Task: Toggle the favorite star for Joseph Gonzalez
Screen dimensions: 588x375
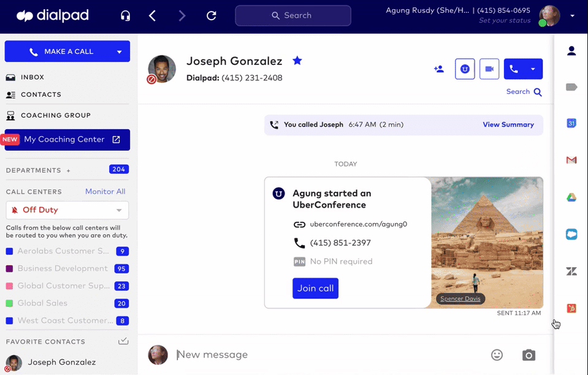Action: coord(297,60)
